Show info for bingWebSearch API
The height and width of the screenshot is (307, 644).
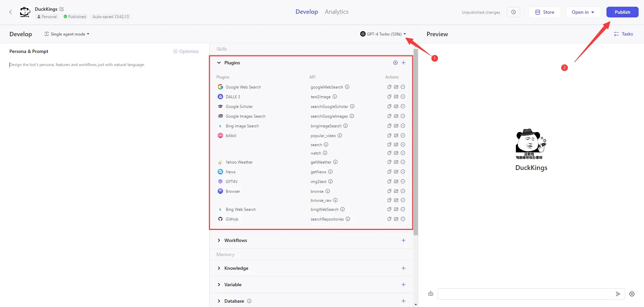click(342, 209)
